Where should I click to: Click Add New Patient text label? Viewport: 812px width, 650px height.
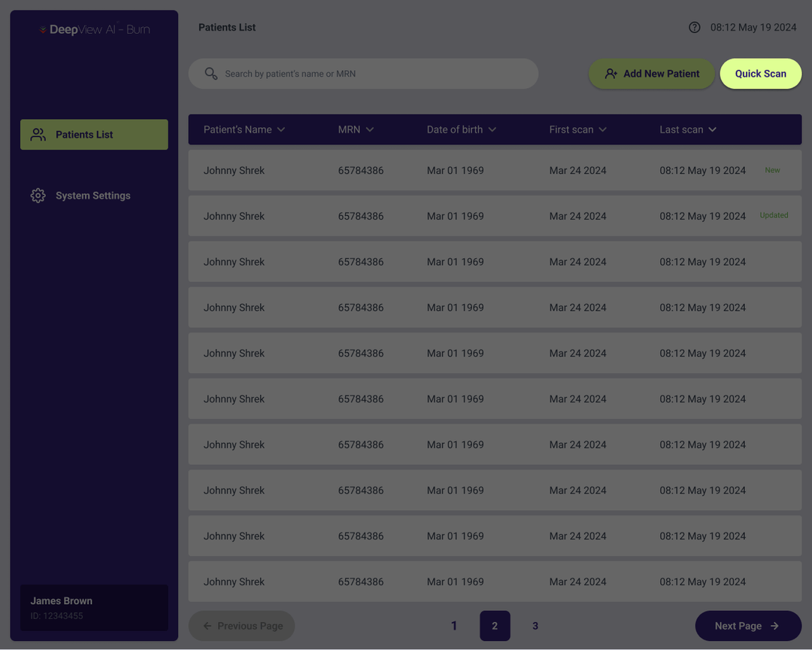662,74
